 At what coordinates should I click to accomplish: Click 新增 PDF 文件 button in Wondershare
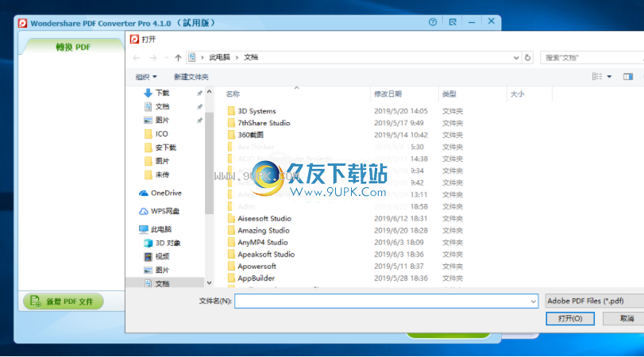[64, 301]
